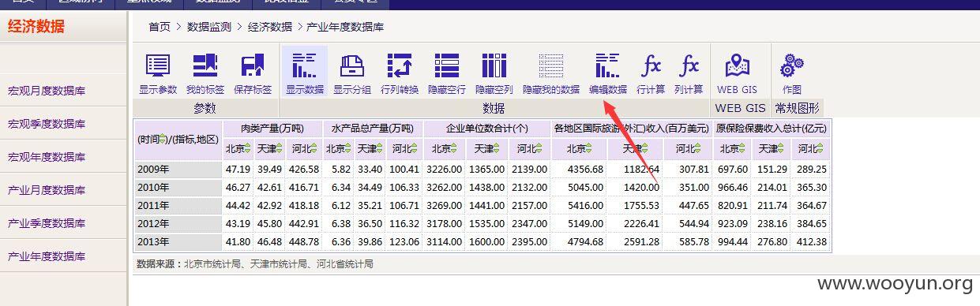Sort 河北 column under 原保险保费收入总计
This screenshot has height=306, width=980.
click(820, 148)
